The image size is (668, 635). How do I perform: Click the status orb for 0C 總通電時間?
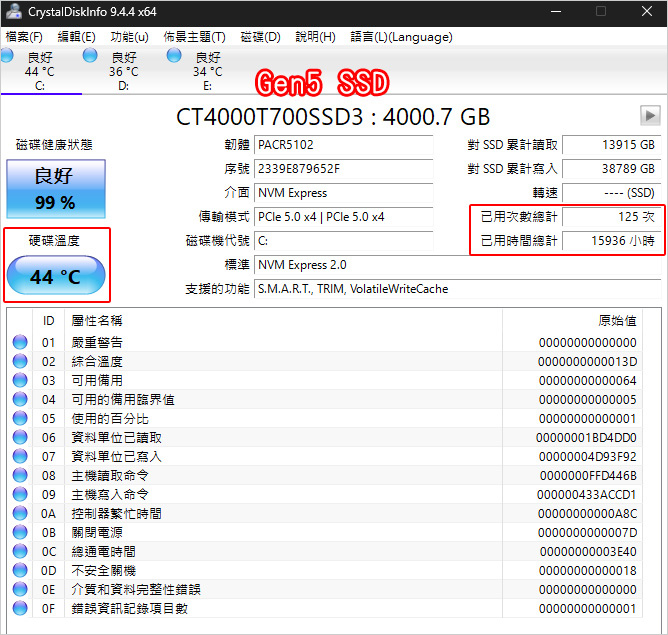pos(20,551)
